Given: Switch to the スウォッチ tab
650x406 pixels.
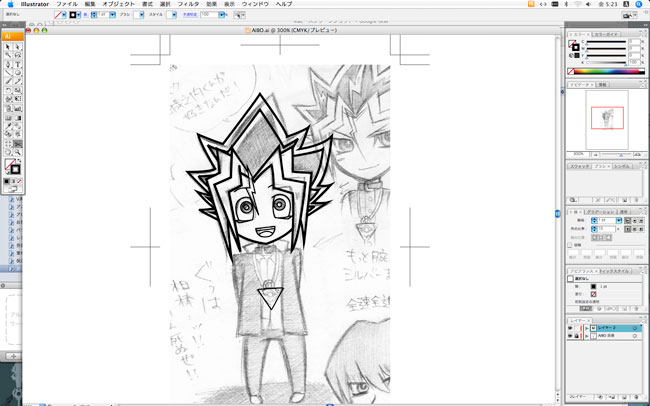Looking at the screenshot, I should click(x=579, y=166).
